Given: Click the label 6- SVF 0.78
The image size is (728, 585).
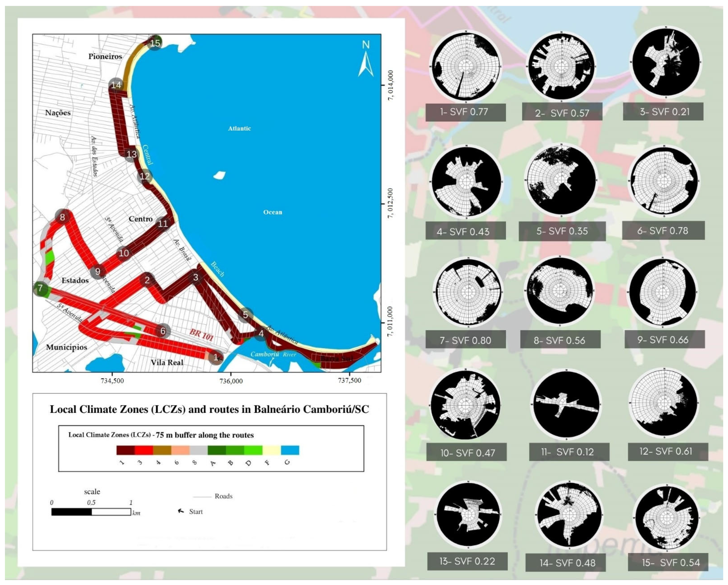Looking at the screenshot, I should 663,231.
